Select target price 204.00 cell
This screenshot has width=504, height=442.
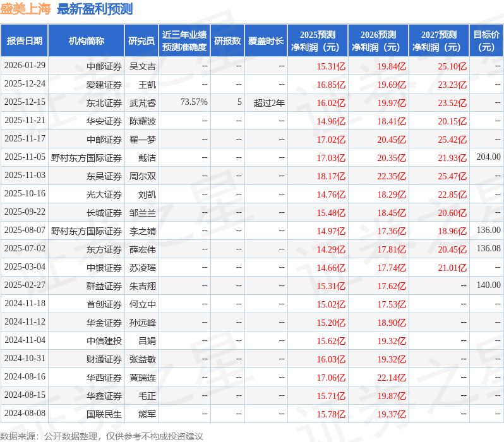pyautogui.click(x=488, y=157)
